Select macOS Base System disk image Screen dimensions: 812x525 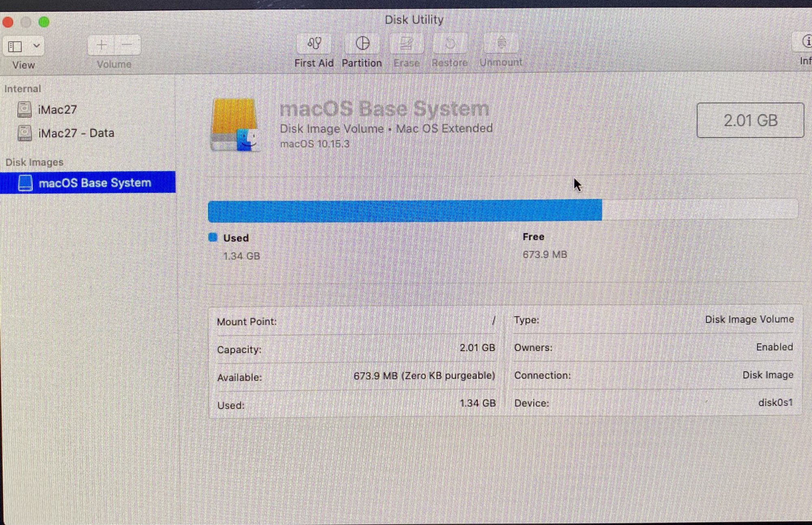coord(94,183)
